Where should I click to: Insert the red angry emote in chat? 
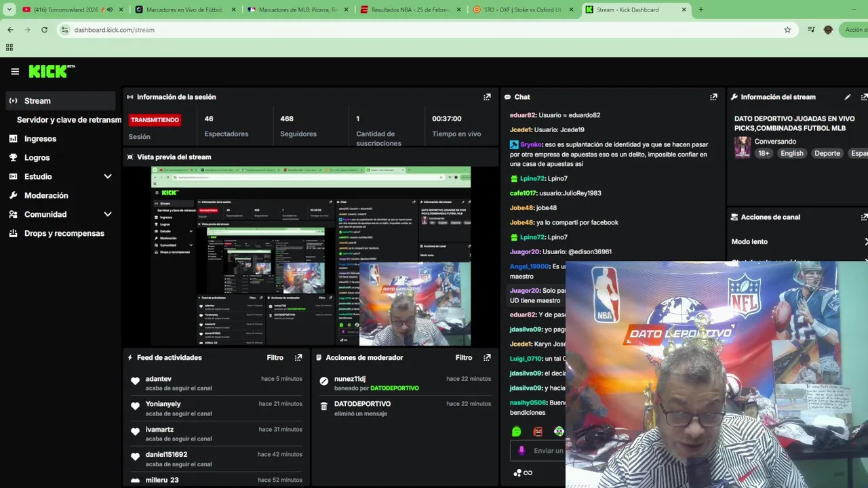point(538,431)
